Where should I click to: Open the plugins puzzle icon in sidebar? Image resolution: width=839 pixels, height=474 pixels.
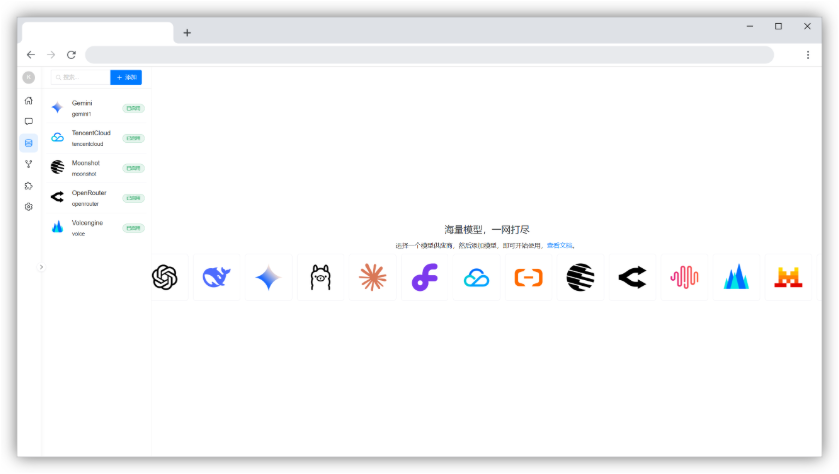click(29, 185)
